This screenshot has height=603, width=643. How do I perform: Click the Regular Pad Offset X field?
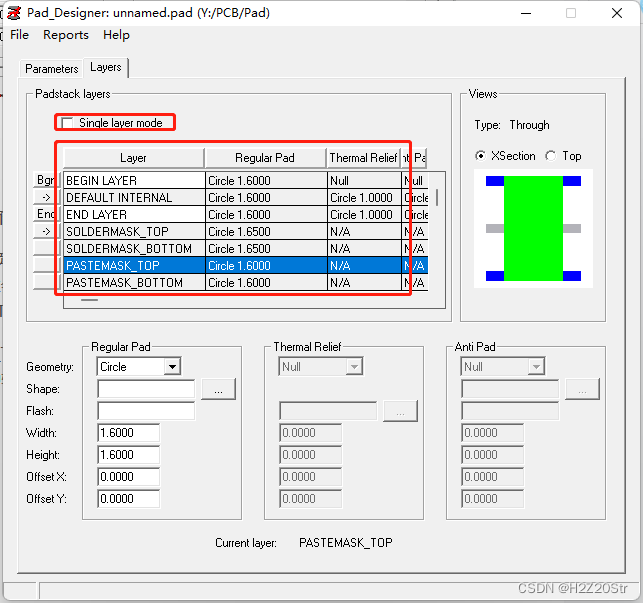[x=128, y=477]
